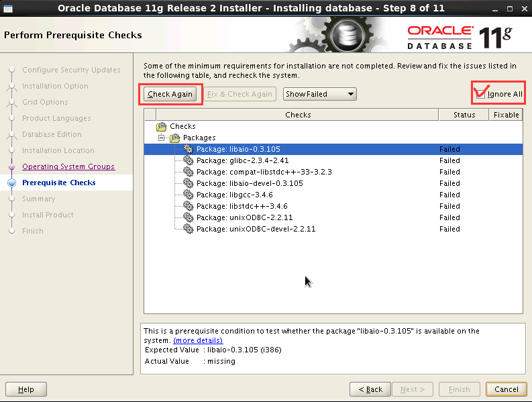
Task: Select row Package: compat-libstdc++-33-3.2.3
Action: 333,172
